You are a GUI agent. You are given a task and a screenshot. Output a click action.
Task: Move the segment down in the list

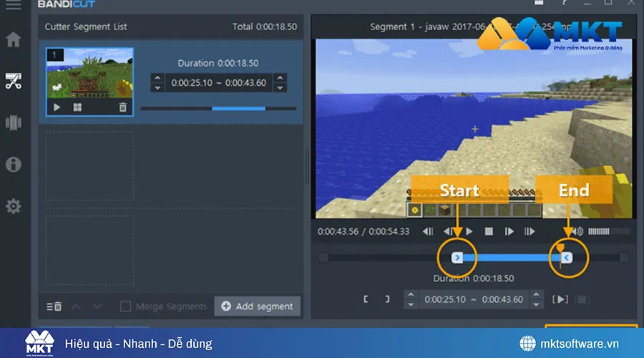tap(97, 306)
